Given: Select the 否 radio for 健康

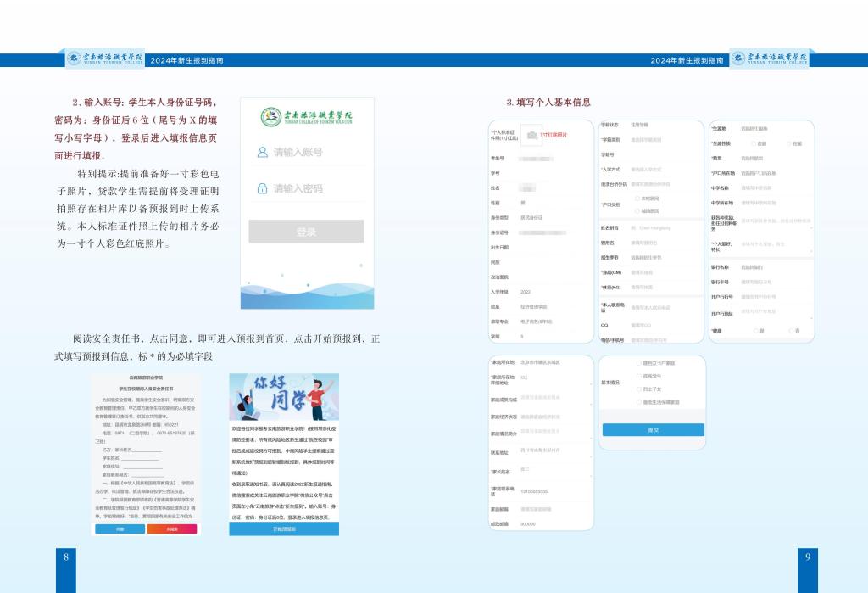Looking at the screenshot, I should 791,330.
